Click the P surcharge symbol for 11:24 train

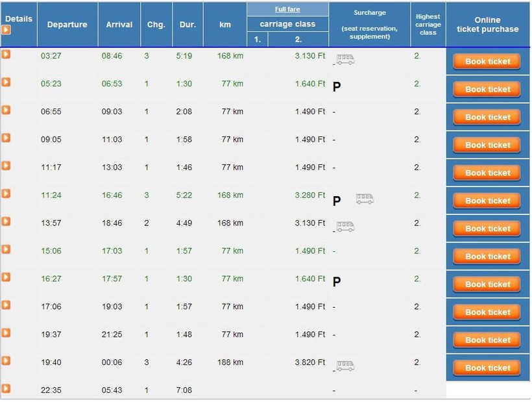[337, 201]
